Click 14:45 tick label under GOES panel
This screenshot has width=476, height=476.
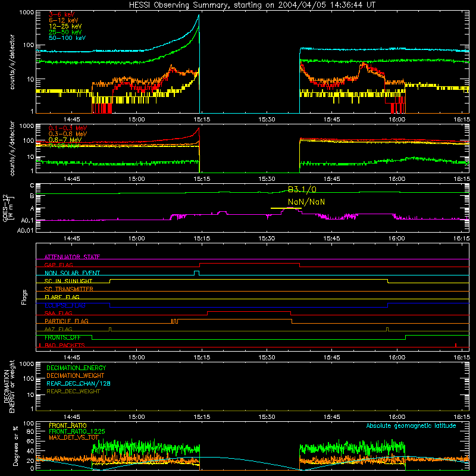[x=71, y=239]
